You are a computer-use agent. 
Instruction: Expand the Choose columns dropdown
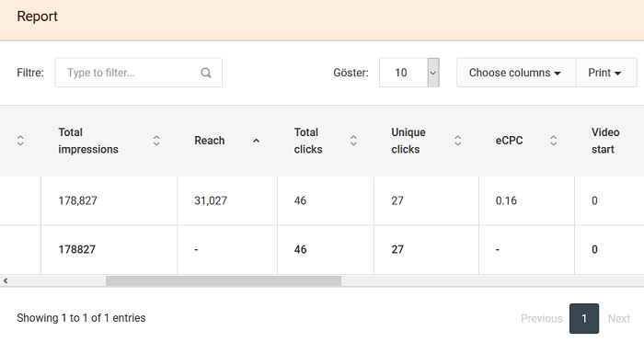click(x=516, y=73)
